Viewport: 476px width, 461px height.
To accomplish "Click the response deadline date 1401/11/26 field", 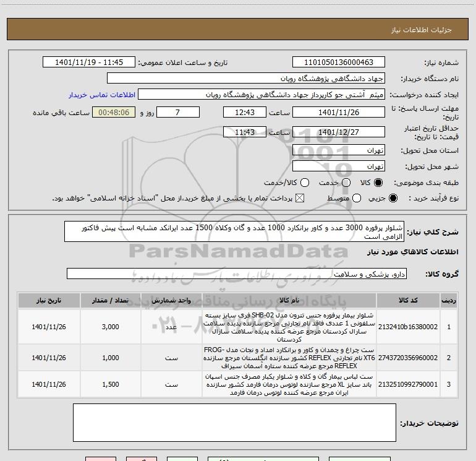I will coord(339,112).
